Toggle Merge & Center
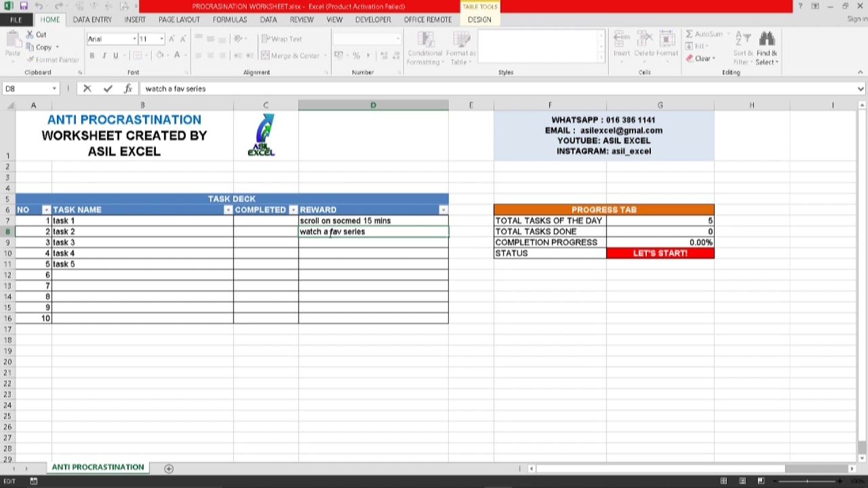 [x=290, y=56]
